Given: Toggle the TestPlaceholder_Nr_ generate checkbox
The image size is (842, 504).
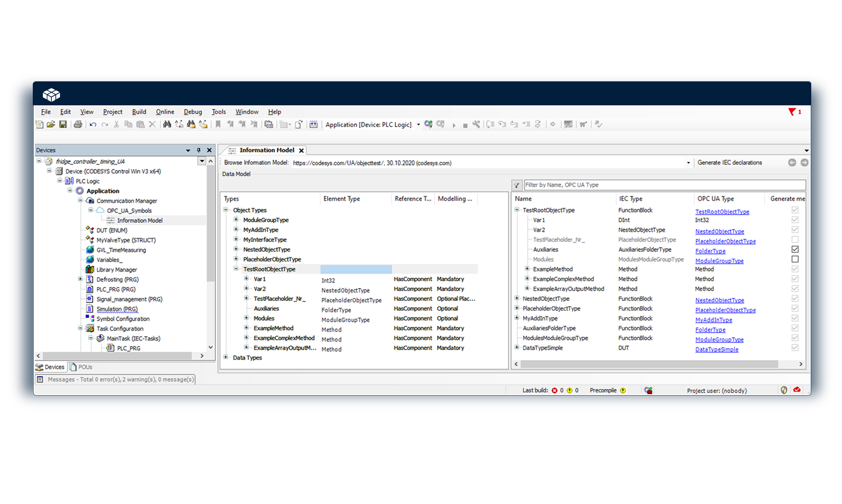Looking at the screenshot, I should click(795, 240).
